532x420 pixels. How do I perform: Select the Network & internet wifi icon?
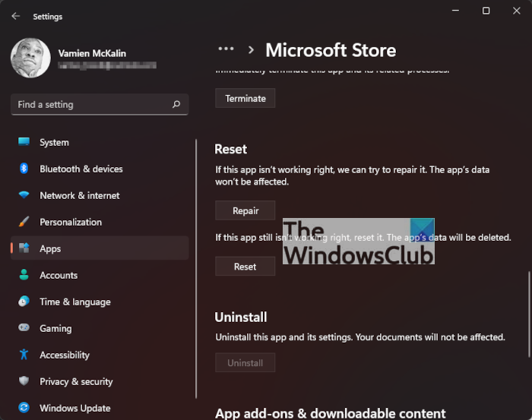24,195
